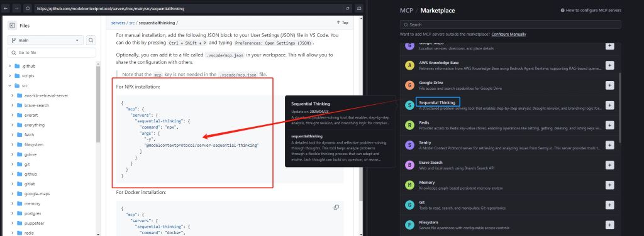Image resolution: width=644 pixels, height=236 pixels.
Task: Click the Marketplace list scrollbar
Action: pyautogui.click(x=619, y=108)
